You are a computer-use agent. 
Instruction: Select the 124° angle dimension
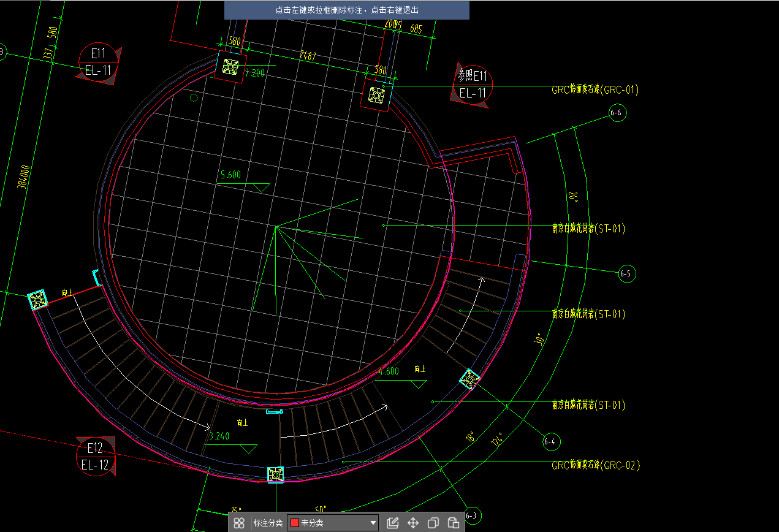498,439
